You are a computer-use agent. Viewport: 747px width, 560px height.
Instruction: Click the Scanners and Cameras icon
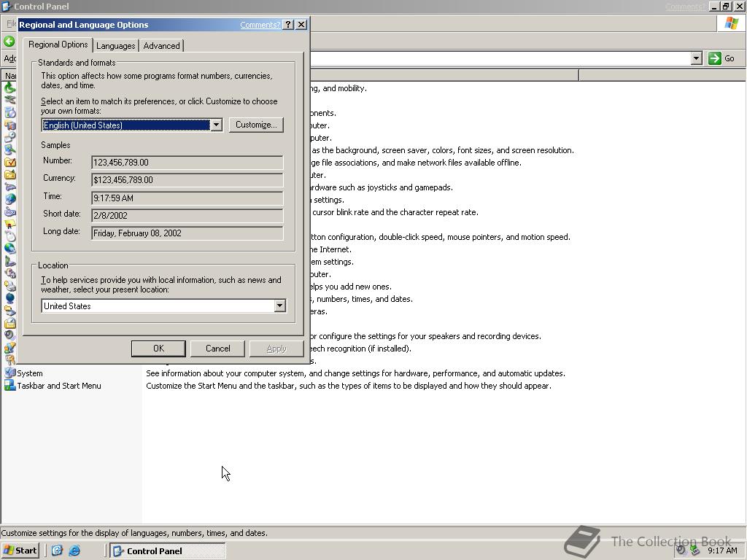pos(9,311)
